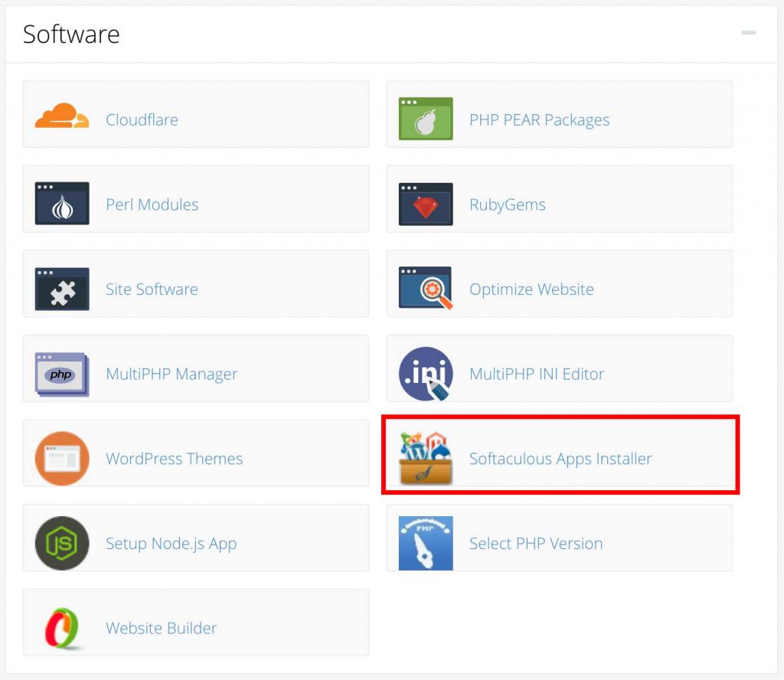Image resolution: width=784 pixels, height=680 pixels.
Task: Open the Optimize Website link
Action: (x=531, y=289)
